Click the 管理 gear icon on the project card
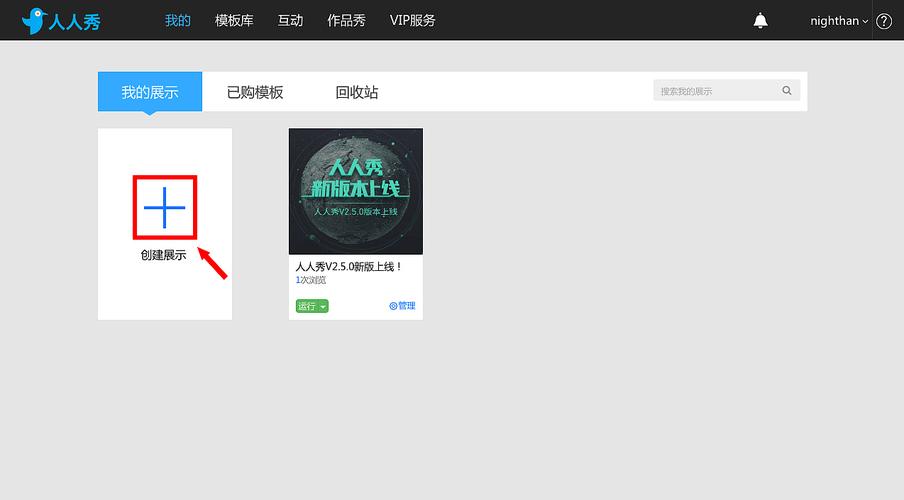The height and width of the screenshot is (500, 904). coord(394,306)
